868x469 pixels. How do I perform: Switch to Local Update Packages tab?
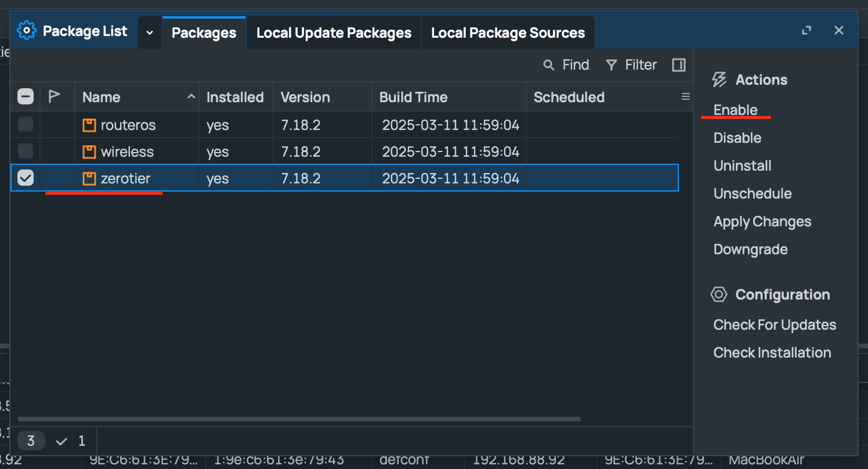tap(334, 33)
